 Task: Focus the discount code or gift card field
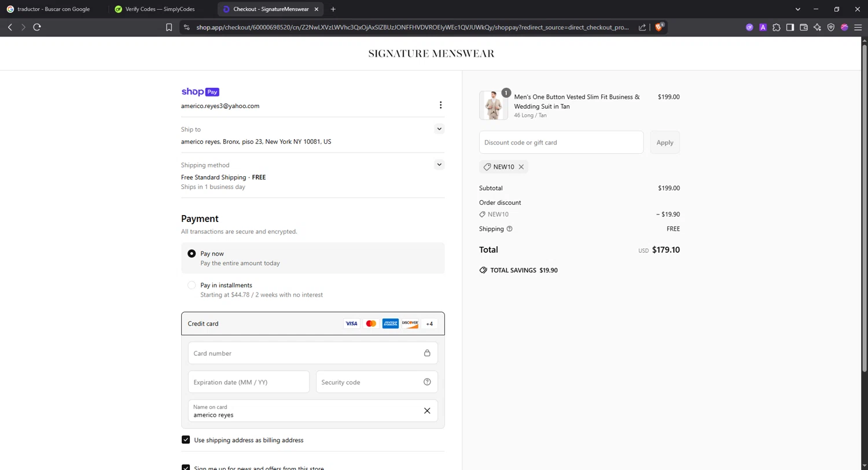coord(561,142)
